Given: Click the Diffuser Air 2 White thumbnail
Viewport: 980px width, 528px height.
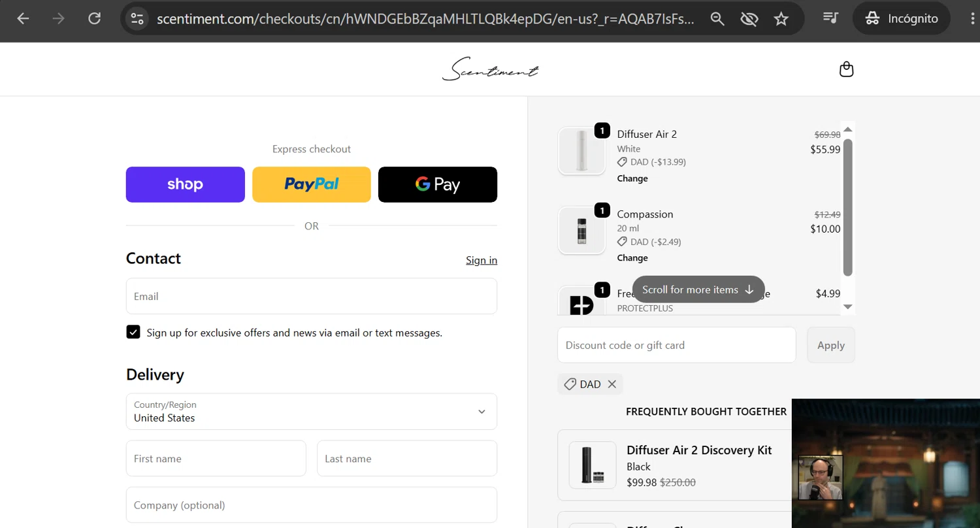Looking at the screenshot, I should 581,151.
